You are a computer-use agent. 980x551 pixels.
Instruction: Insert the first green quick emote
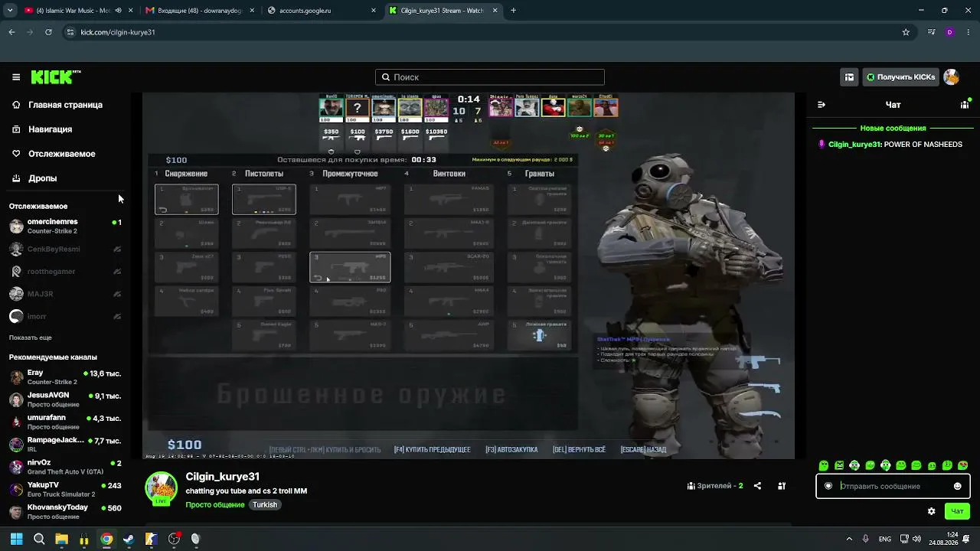tap(823, 465)
